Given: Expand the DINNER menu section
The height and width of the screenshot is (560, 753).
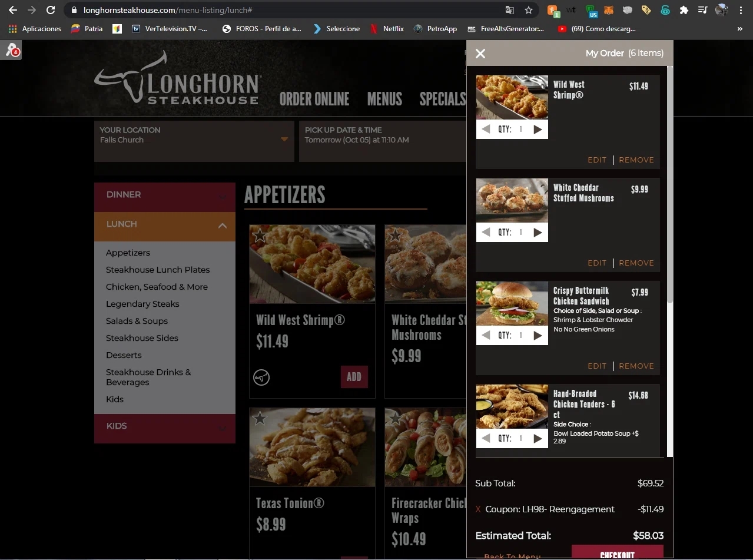Looking at the screenshot, I should tap(164, 195).
